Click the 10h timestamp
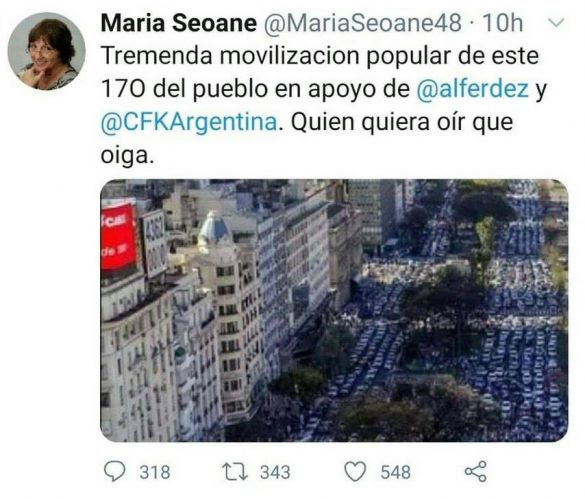This screenshot has width=585, height=499. [x=503, y=23]
